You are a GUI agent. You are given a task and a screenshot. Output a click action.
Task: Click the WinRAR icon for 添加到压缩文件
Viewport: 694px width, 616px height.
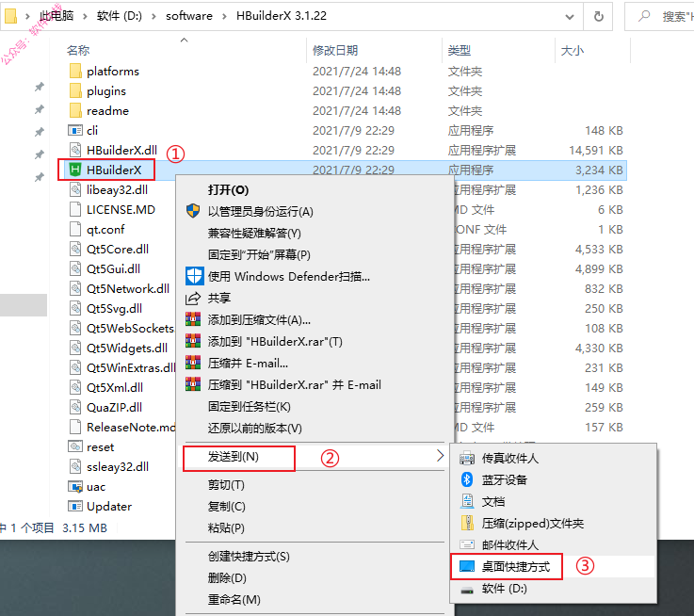(x=193, y=319)
